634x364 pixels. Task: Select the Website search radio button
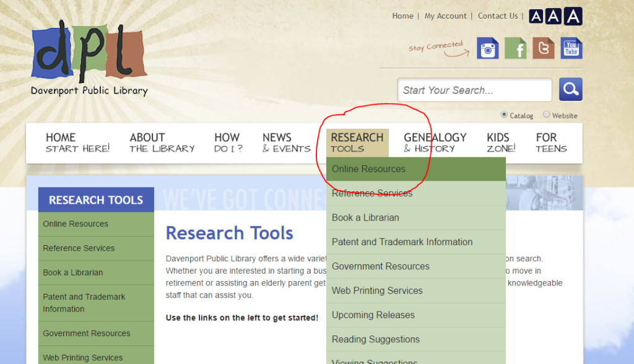[546, 115]
